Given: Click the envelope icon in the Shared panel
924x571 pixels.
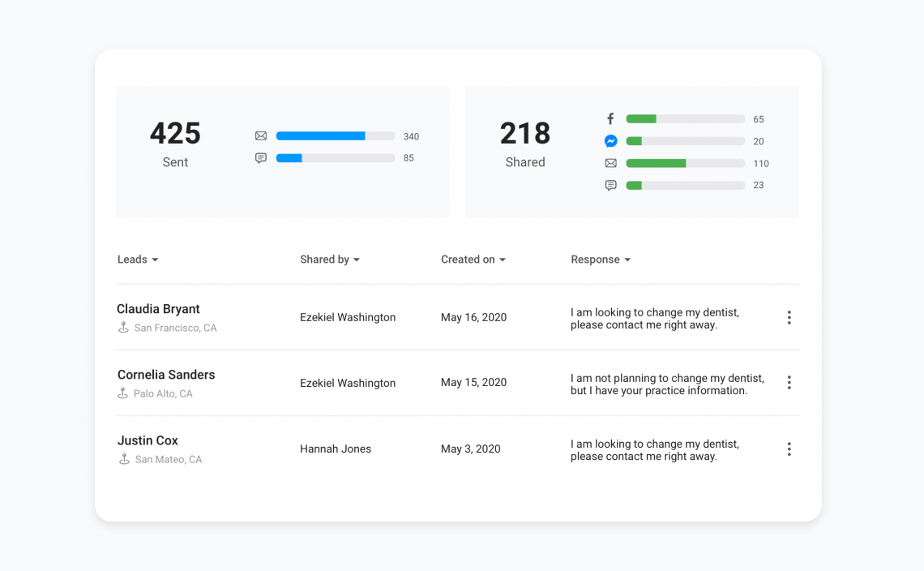Looking at the screenshot, I should 610,162.
